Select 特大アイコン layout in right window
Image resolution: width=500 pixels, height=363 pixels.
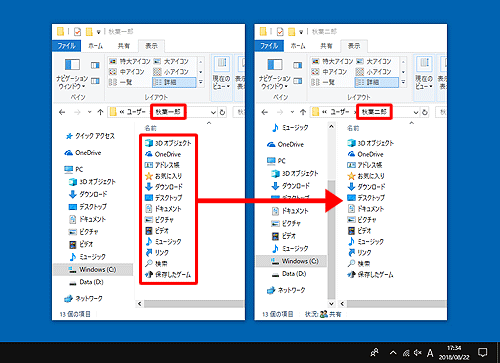pos(333,61)
